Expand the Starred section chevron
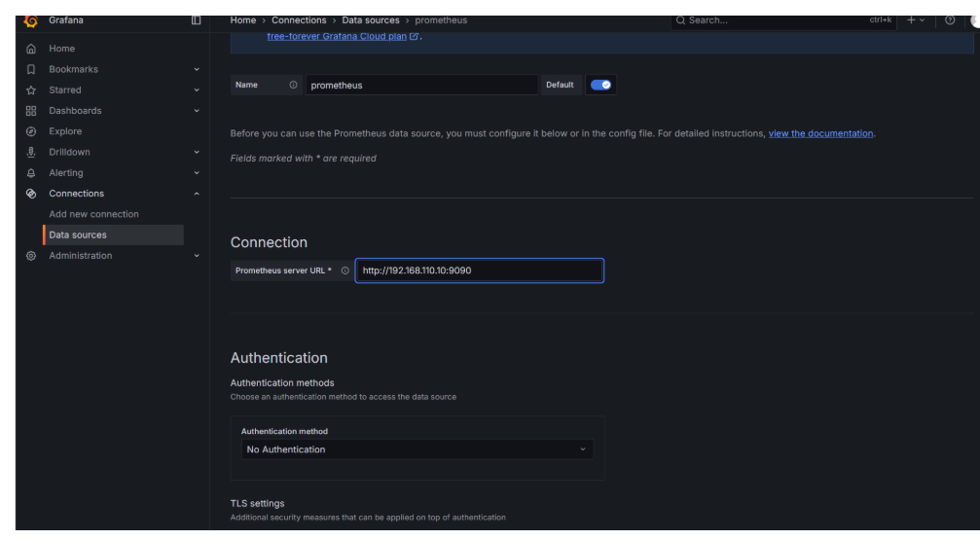The image size is (980, 540). [197, 90]
